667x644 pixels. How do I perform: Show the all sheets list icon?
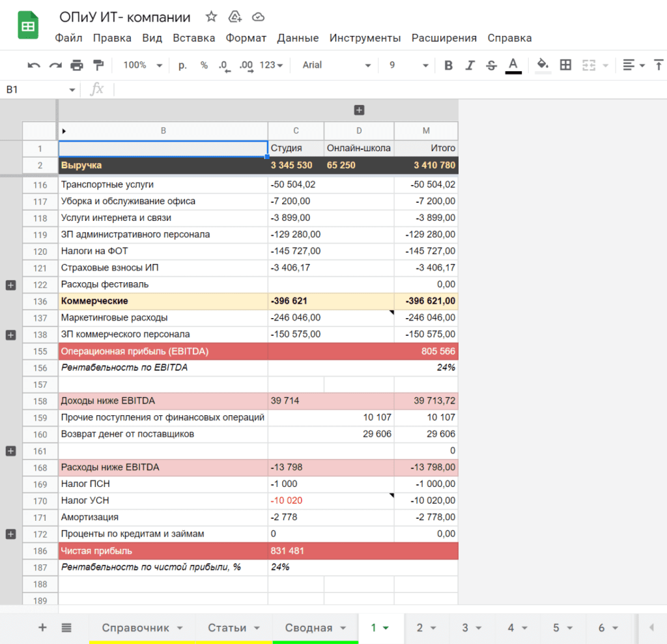[x=66, y=628]
